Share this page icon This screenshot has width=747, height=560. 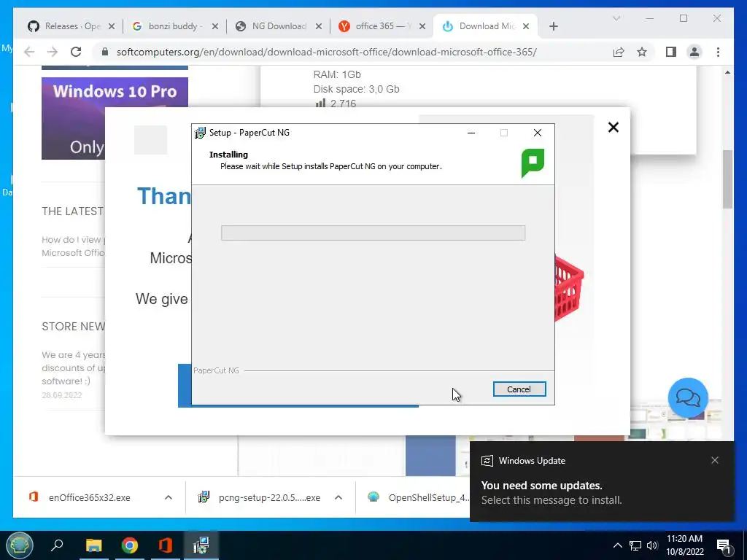point(619,52)
